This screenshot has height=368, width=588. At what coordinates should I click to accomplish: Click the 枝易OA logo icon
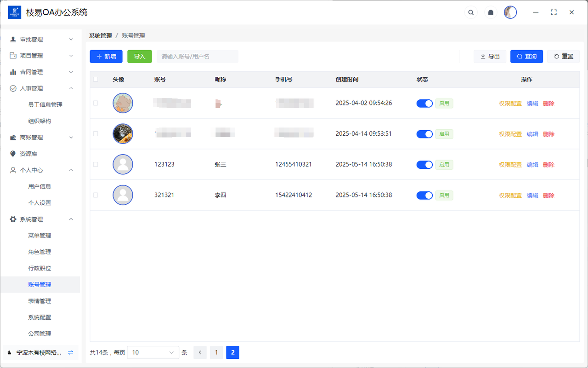15,12
